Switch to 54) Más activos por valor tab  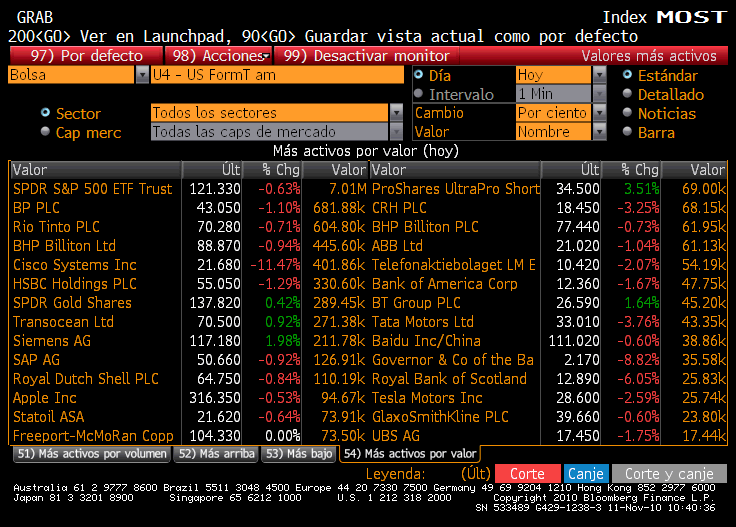(410, 454)
